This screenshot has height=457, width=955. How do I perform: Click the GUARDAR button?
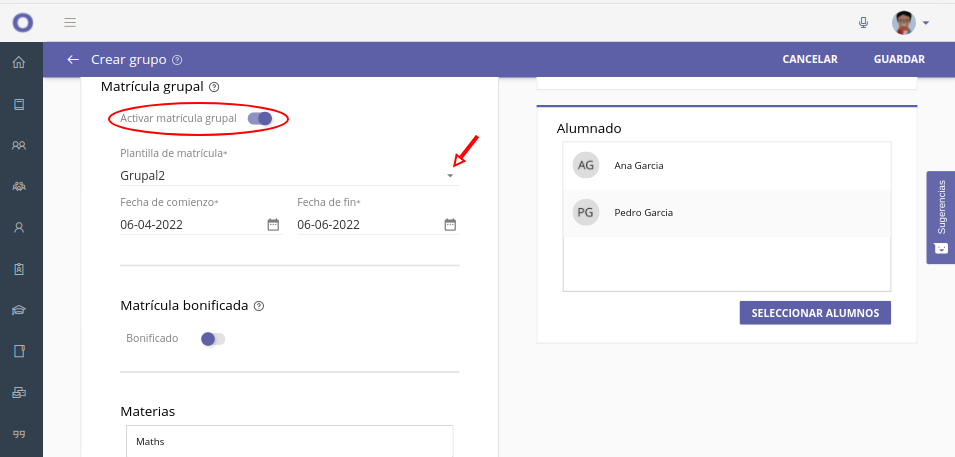(898, 60)
